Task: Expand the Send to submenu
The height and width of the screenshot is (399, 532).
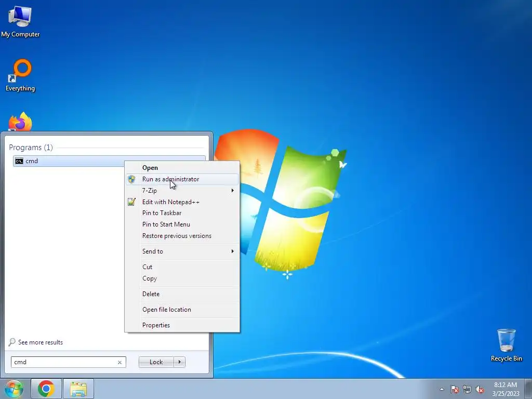Action: [x=182, y=251]
